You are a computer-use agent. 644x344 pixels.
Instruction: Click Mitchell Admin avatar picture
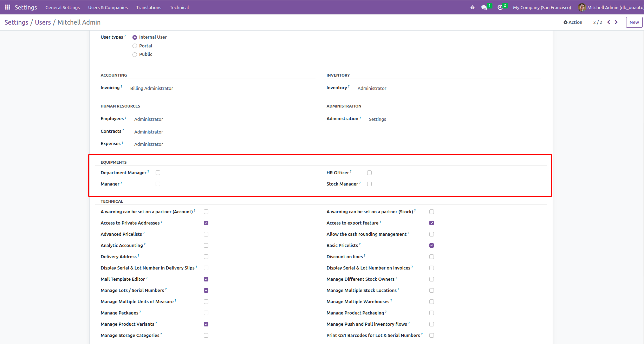click(x=582, y=7)
